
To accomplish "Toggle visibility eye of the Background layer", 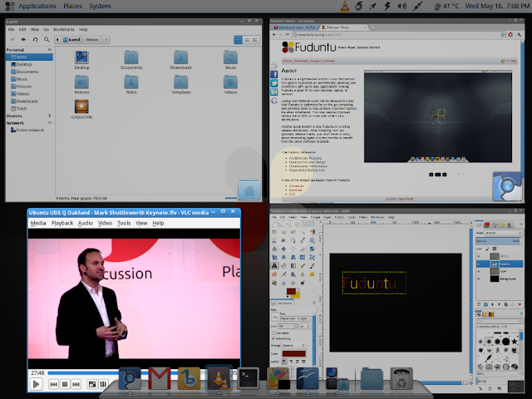I will point(479,279).
